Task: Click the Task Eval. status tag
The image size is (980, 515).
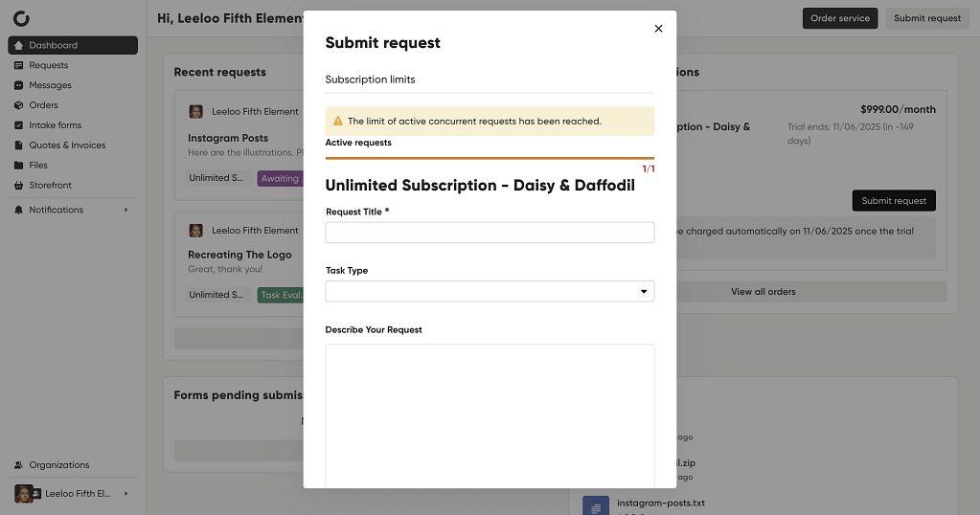Action: [281, 295]
